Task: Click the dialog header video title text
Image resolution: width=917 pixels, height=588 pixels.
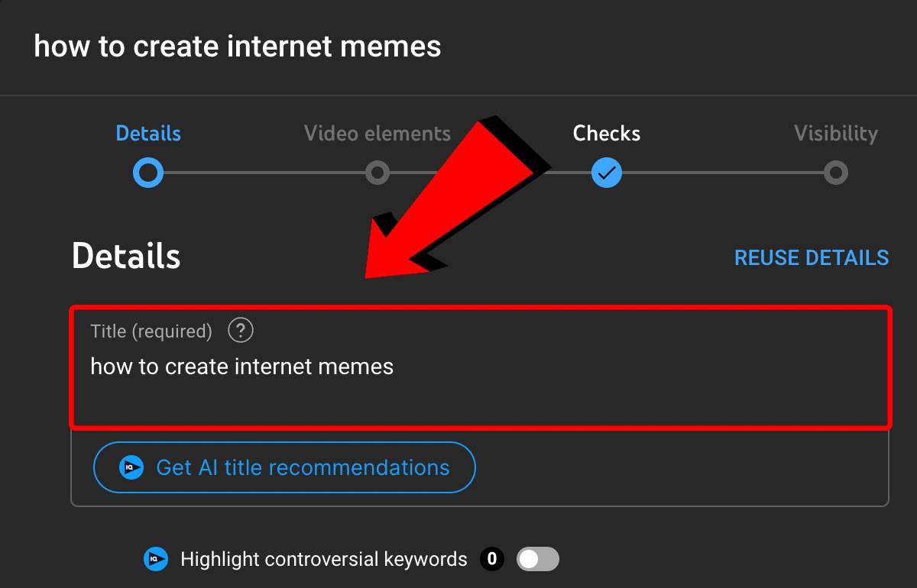Action: click(238, 47)
